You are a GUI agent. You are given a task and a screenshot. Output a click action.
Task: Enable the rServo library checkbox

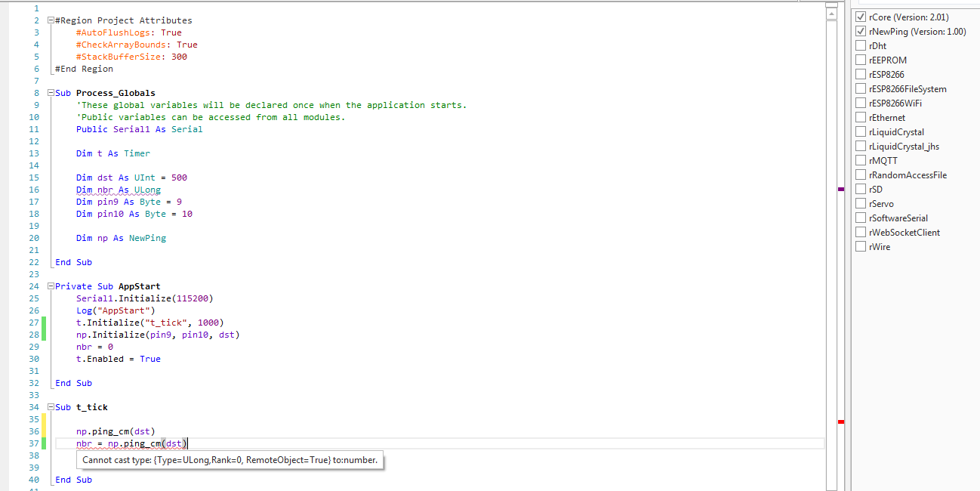861,203
